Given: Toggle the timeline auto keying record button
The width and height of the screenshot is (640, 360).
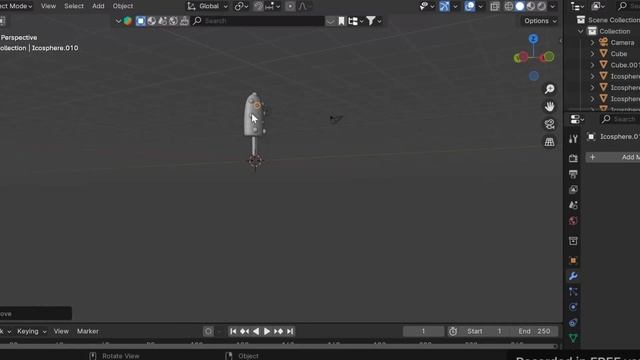Looking at the screenshot, I should click(208, 331).
